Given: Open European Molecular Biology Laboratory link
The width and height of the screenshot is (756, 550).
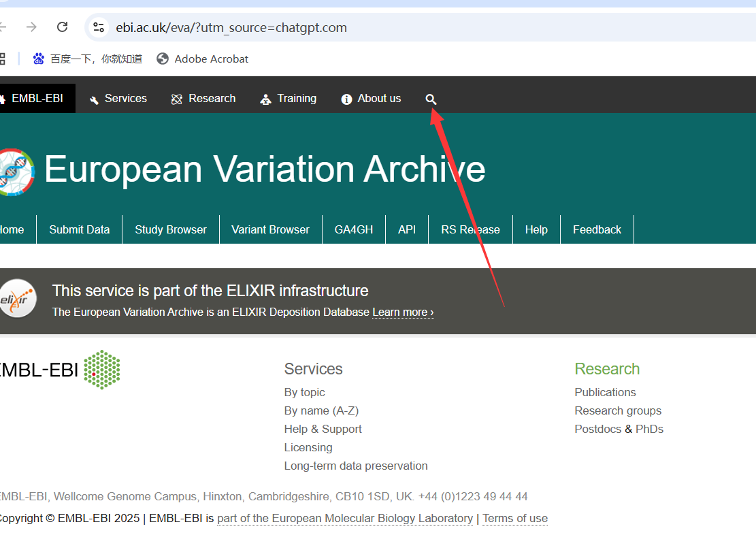Looking at the screenshot, I should [345, 518].
